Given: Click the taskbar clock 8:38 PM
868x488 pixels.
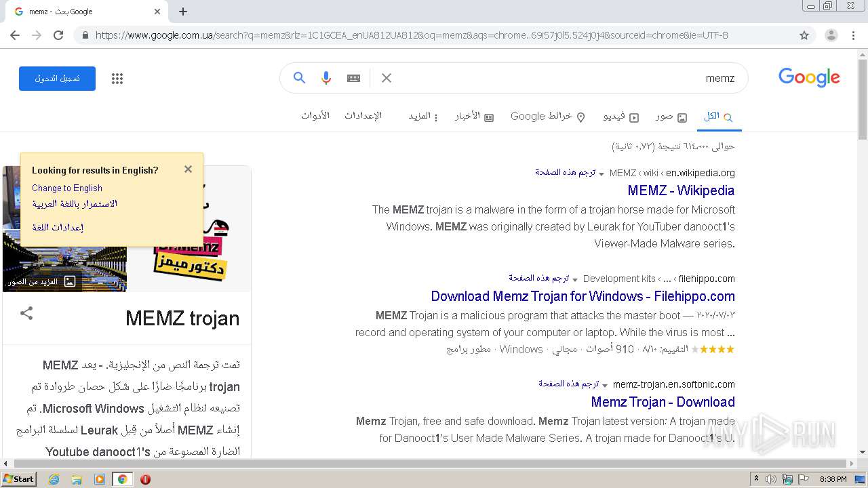Looking at the screenshot, I should pyautogui.click(x=833, y=479).
